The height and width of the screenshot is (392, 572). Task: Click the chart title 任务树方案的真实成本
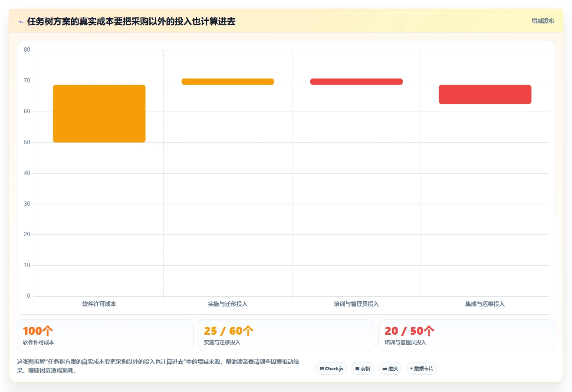pyautogui.click(x=131, y=21)
